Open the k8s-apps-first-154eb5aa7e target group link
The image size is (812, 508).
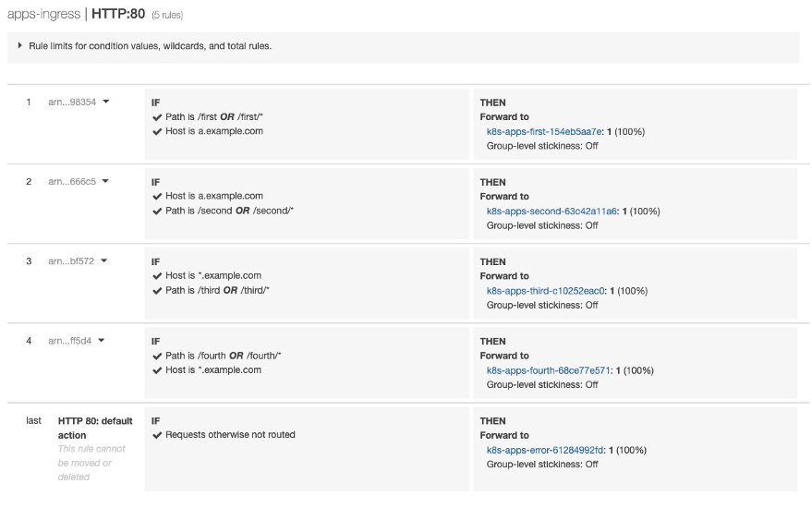[x=544, y=132]
